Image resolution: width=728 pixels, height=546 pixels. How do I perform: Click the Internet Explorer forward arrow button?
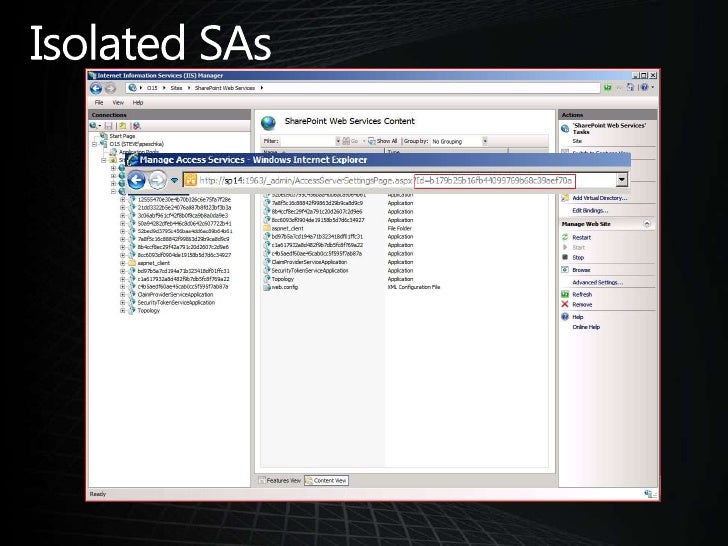click(x=157, y=180)
